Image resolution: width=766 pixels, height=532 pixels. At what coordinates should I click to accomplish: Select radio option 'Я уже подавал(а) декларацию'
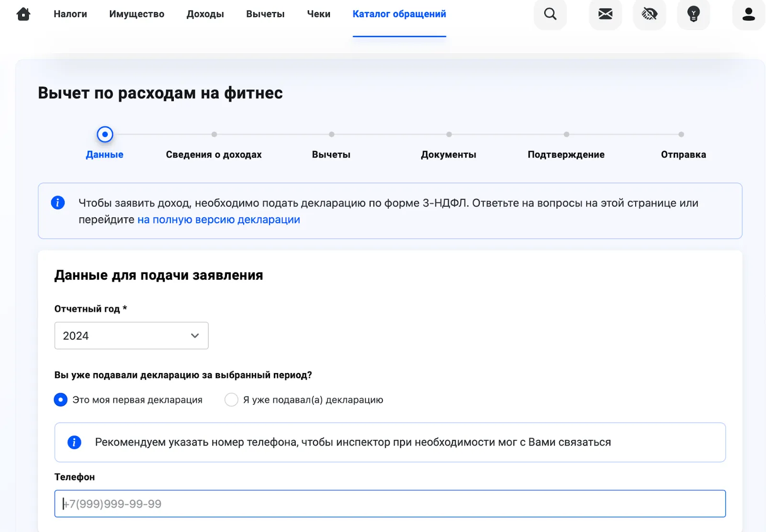click(231, 399)
